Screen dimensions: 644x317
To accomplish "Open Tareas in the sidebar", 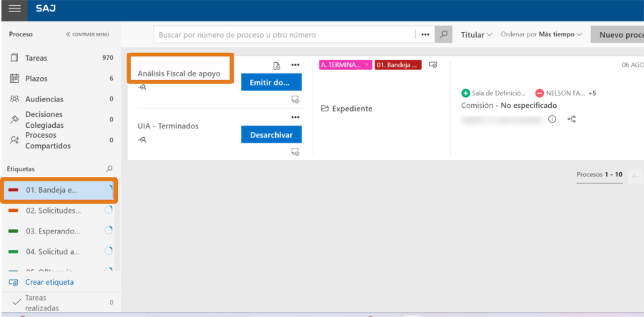I will pyautogui.click(x=36, y=58).
